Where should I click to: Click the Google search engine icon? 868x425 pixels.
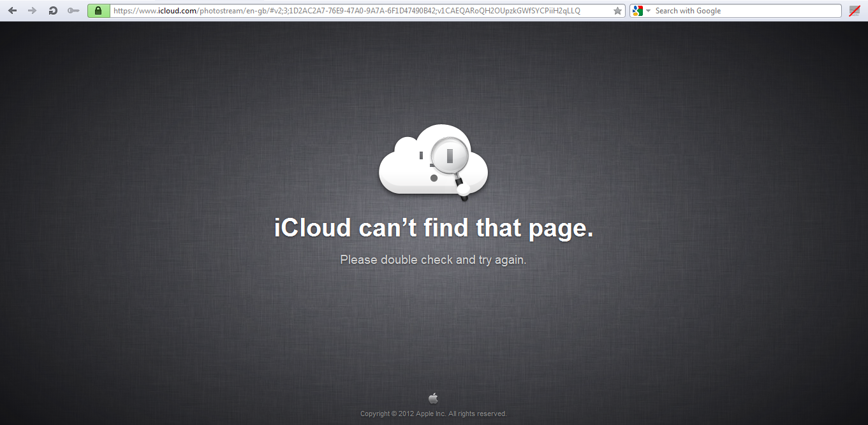[637, 11]
